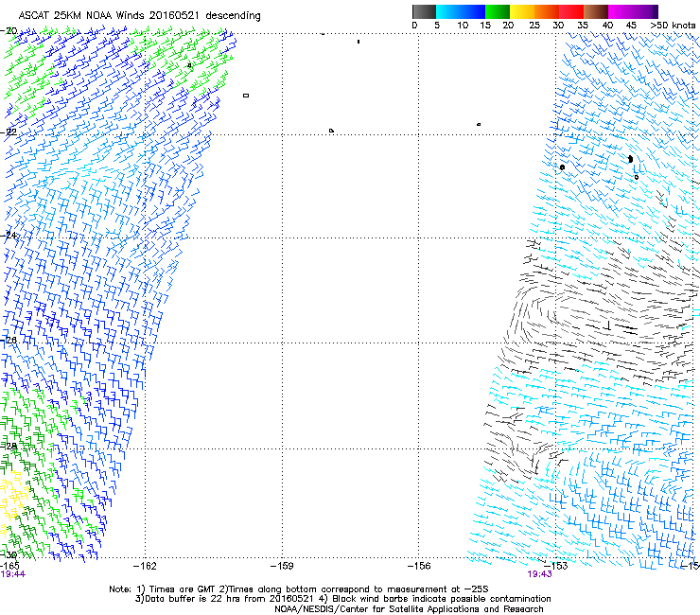Click the '>50 knots' legend label
The image size is (700, 615).
pyautogui.click(x=673, y=26)
